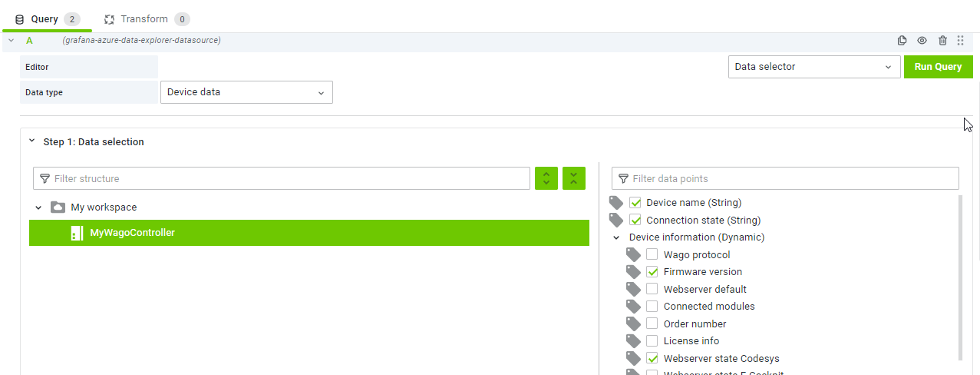The height and width of the screenshot is (375, 980).
Task: Click the collapse all structure button
Action: coord(574,178)
